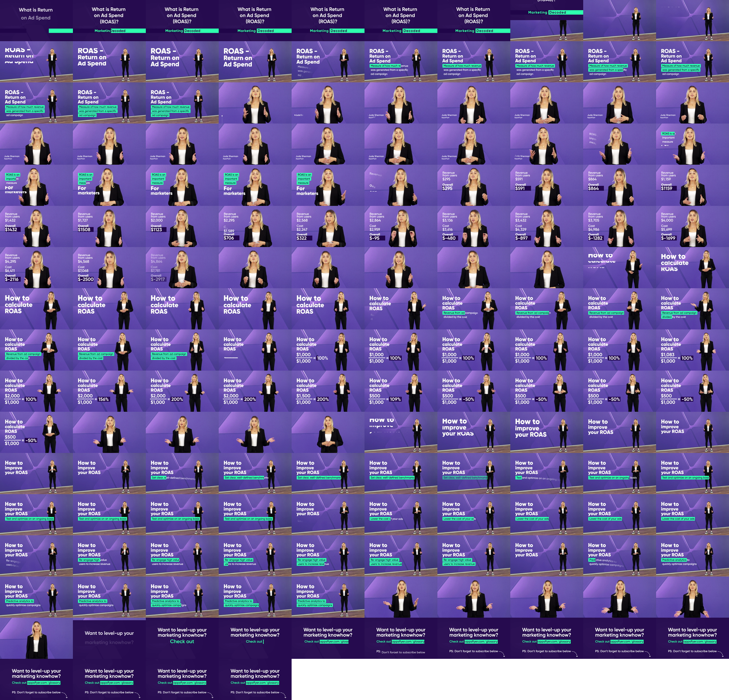
Task: Open frame showing Revenue from users $295
Action: (x=474, y=185)
